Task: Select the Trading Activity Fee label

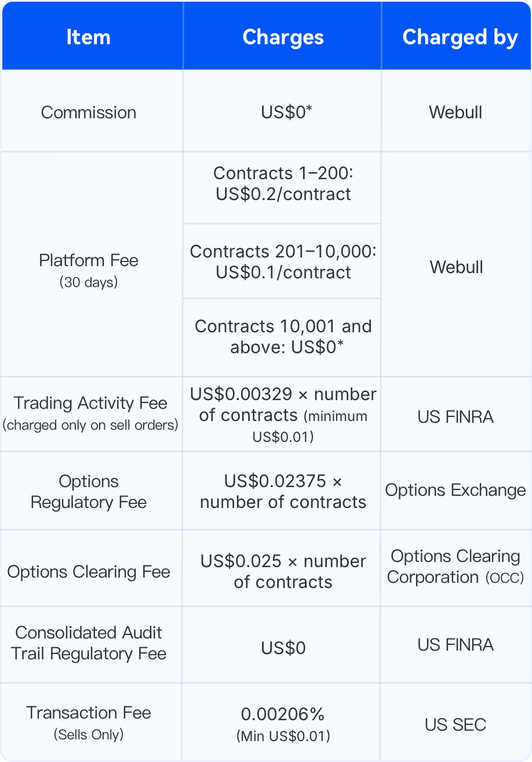Action: 90,413
